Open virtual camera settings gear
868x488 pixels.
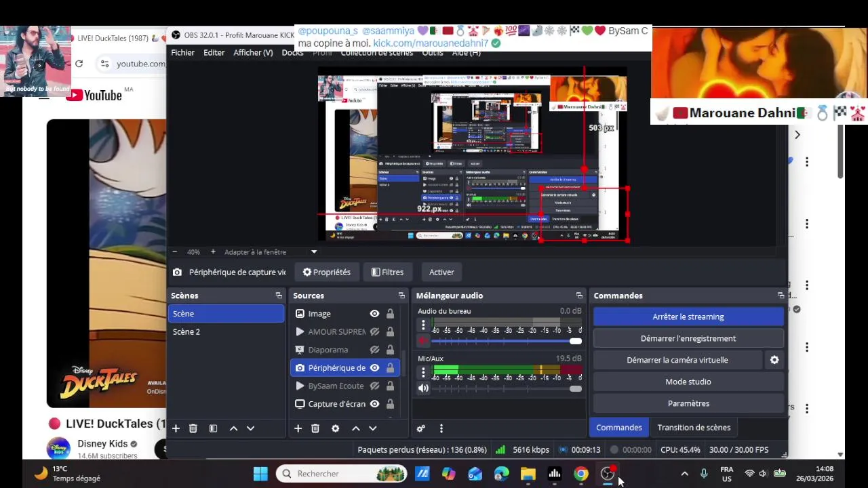774,360
